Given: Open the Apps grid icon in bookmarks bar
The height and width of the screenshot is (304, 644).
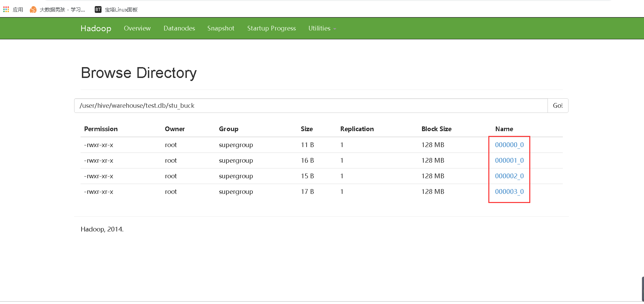Looking at the screenshot, I should pos(6,9).
